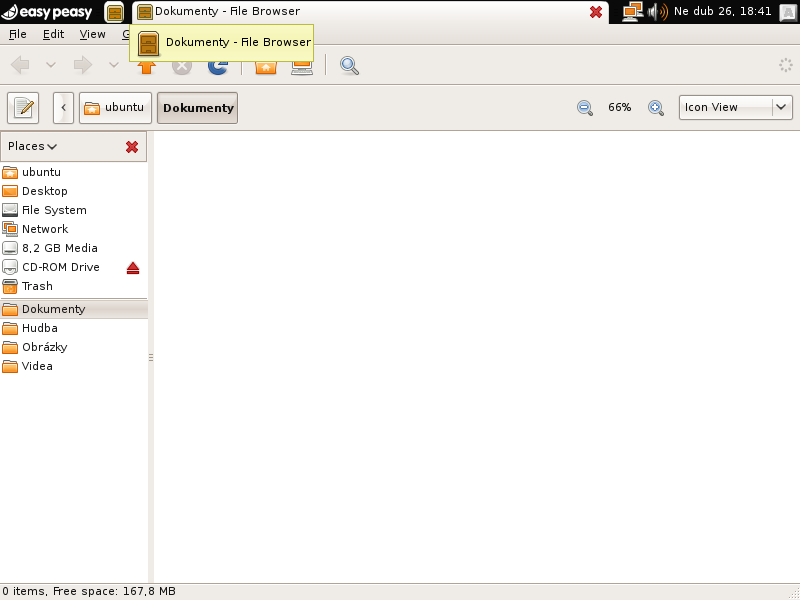Open the clock calendar Ne dub 26

(x=722, y=11)
